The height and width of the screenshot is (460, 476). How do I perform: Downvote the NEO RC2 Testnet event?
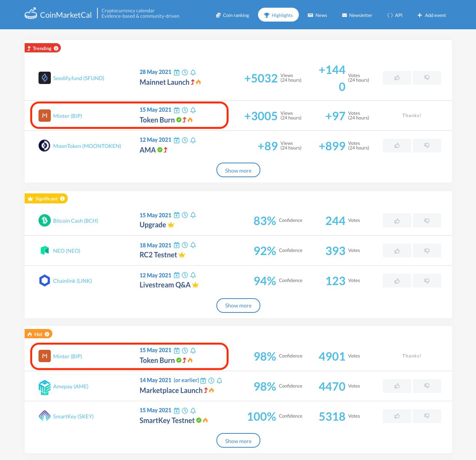pos(427,250)
